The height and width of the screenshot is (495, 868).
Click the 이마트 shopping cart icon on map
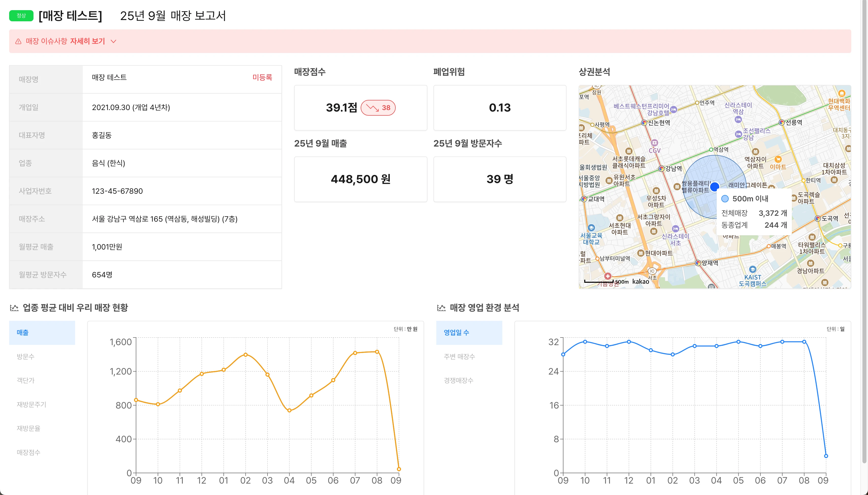pyautogui.click(x=778, y=159)
